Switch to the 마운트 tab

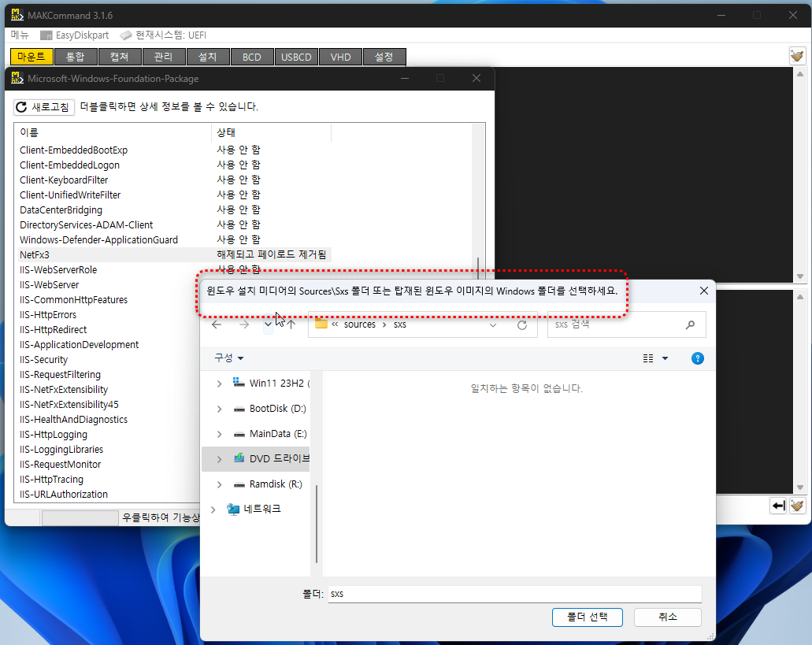32,57
